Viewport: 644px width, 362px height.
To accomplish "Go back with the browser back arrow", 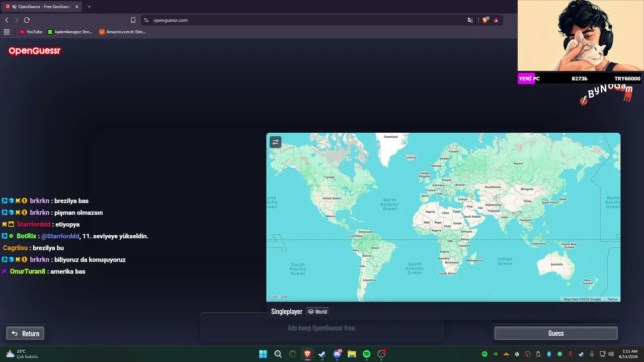I will pos(7,20).
